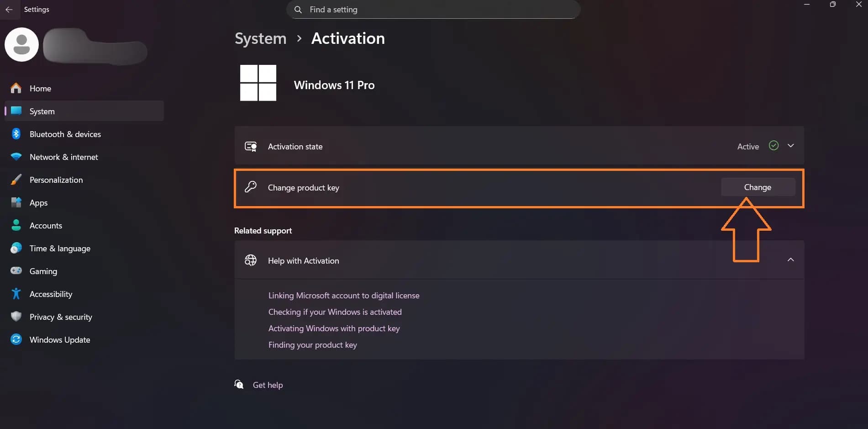Click the Activation state row label
868x429 pixels.
[x=295, y=147]
